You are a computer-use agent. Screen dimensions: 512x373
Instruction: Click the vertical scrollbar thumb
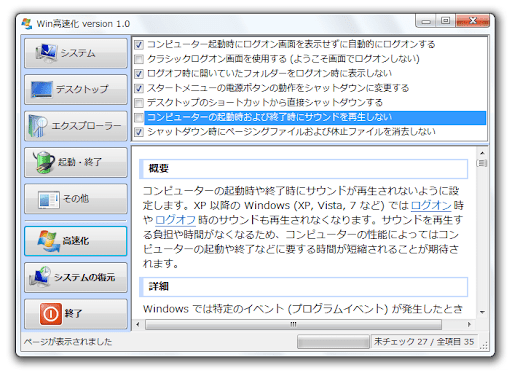pyautogui.click(x=482, y=163)
